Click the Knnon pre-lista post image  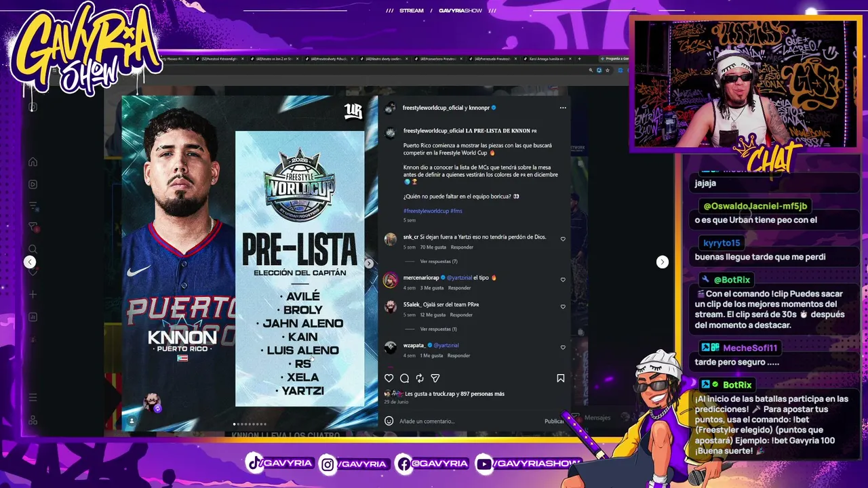click(250, 262)
